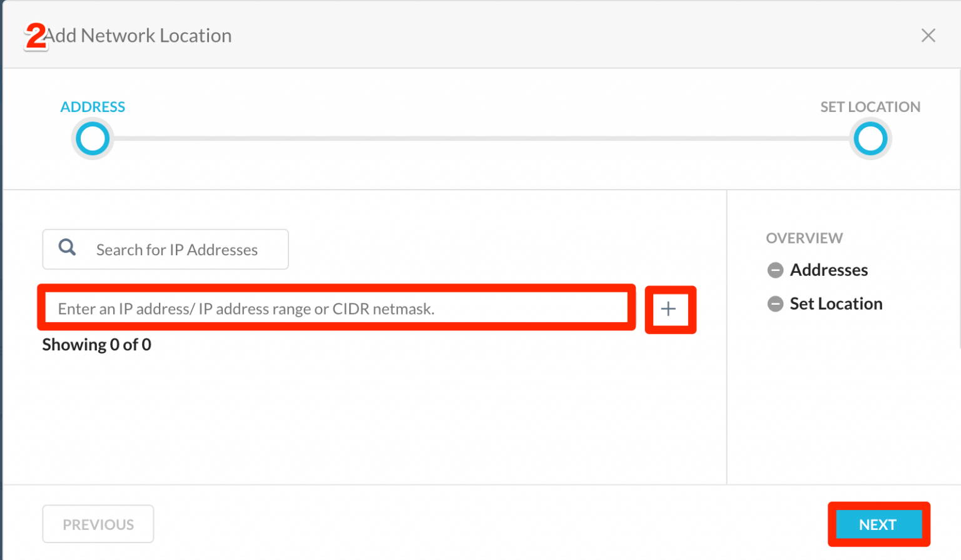The width and height of the screenshot is (961, 560).
Task: Select the SET LOCATION step label
Action: [870, 107]
